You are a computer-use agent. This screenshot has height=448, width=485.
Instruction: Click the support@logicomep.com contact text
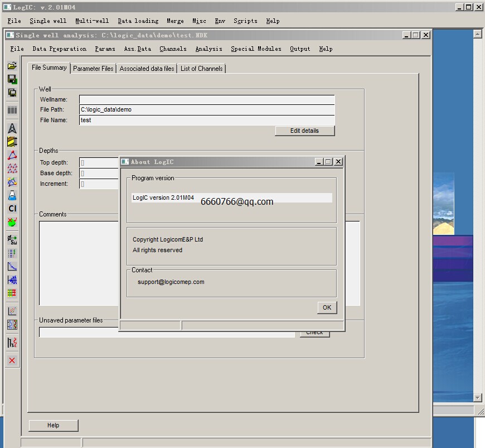[171, 282]
